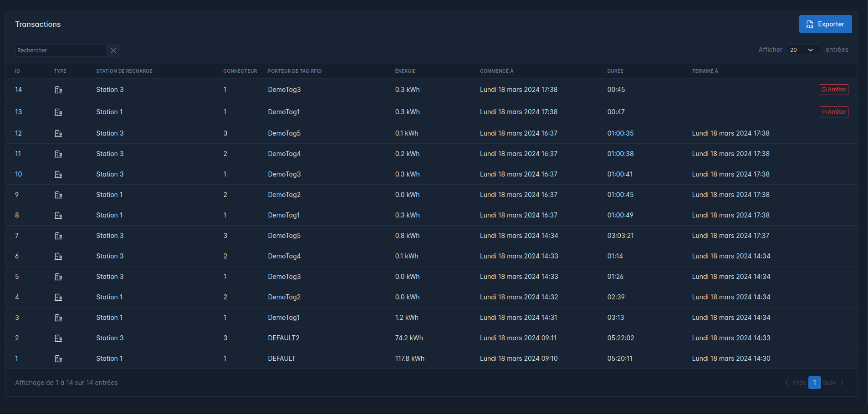Click the duration 03:13 cell
This screenshot has height=414, width=868.
click(616, 318)
